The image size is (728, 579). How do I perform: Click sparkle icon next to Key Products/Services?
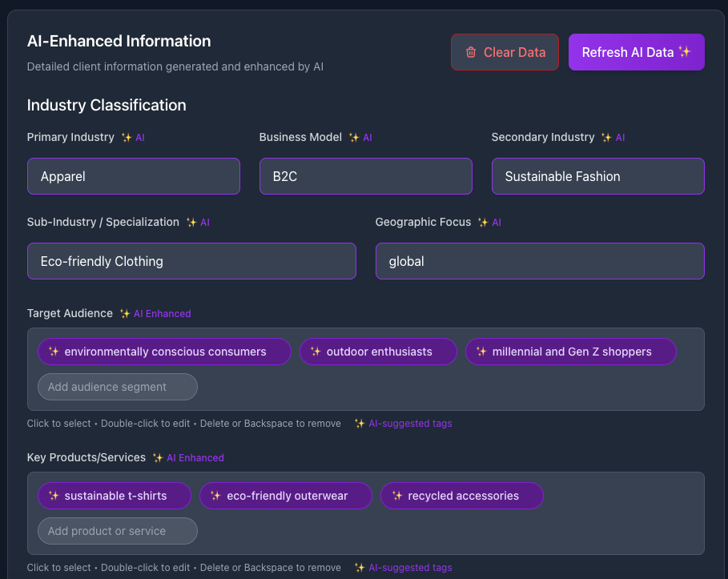[x=158, y=458]
